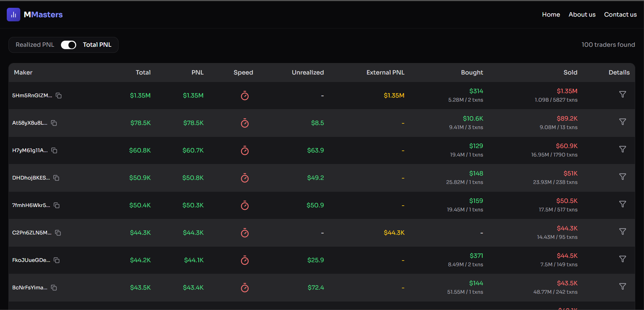Screen dimensions: 644x310
Task: Click the Unrealized column header
Action: coord(307,73)
